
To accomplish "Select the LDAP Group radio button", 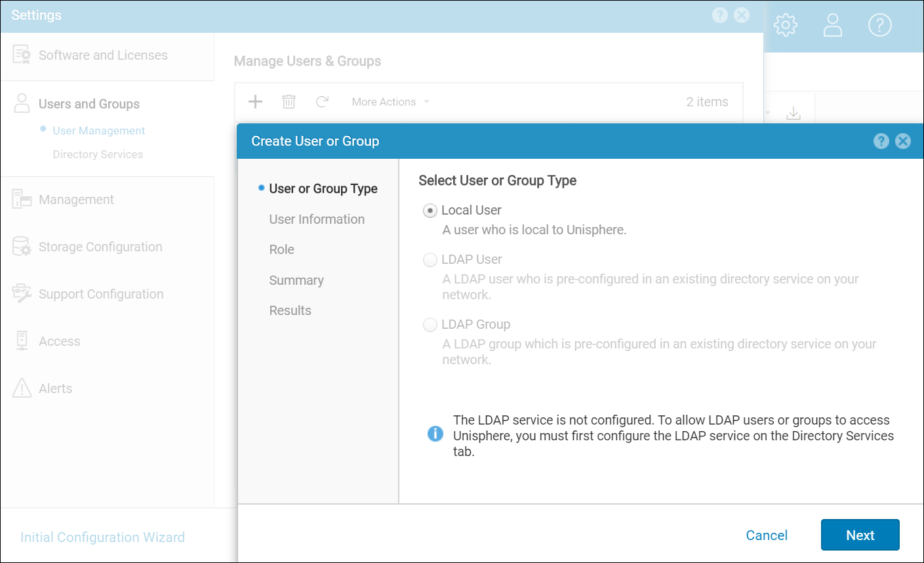I will point(430,325).
